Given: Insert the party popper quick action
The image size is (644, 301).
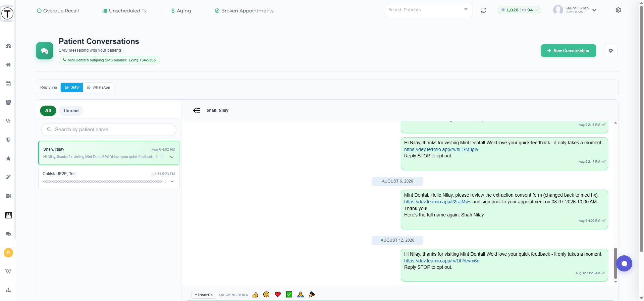Looking at the screenshot, I should coord(312,295).
